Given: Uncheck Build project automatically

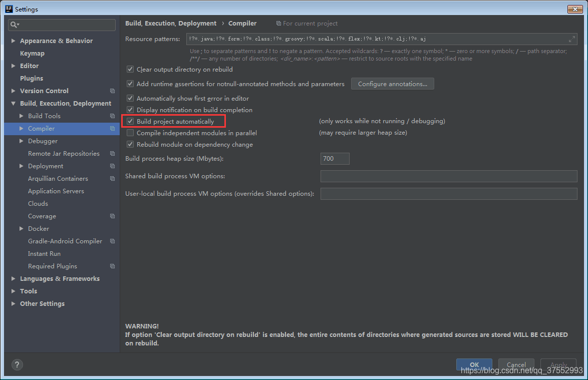Looking at the screenshot, I should click(x=130, y=121).
